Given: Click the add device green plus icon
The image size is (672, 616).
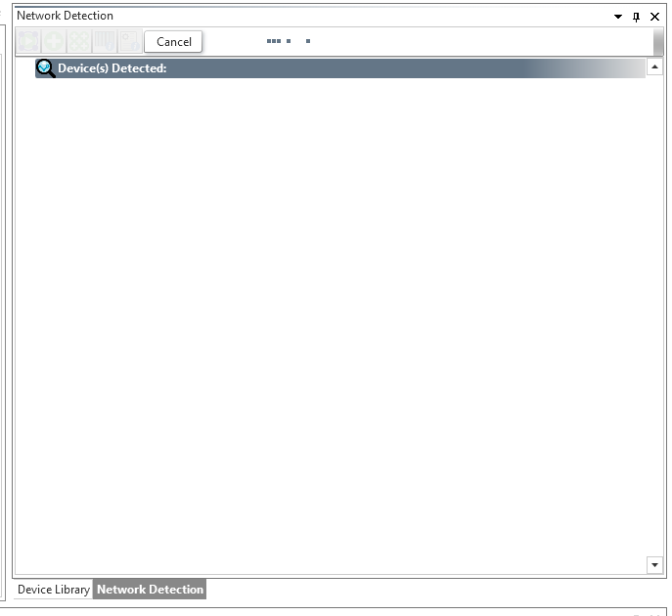Looking at the screenshot, I should click(54, 41).
